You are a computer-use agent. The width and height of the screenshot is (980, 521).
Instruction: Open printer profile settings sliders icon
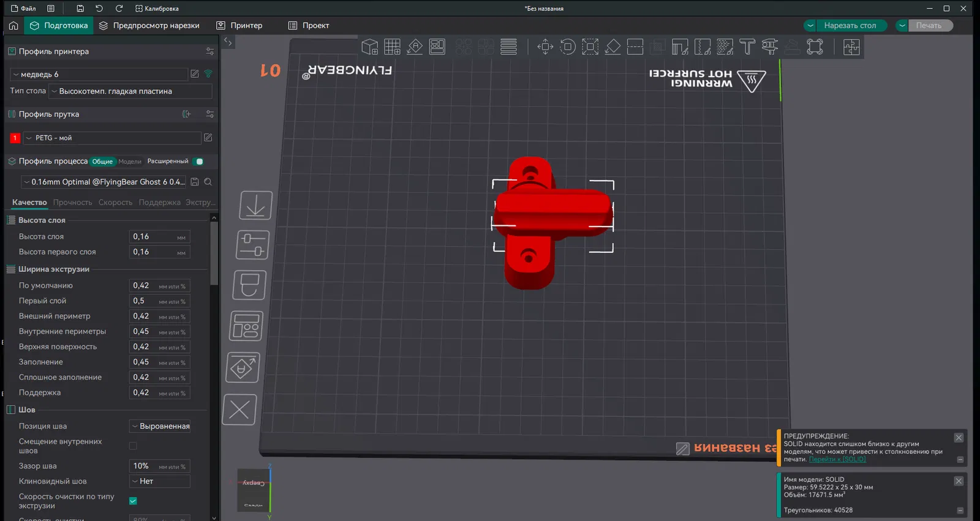point(210,51)
